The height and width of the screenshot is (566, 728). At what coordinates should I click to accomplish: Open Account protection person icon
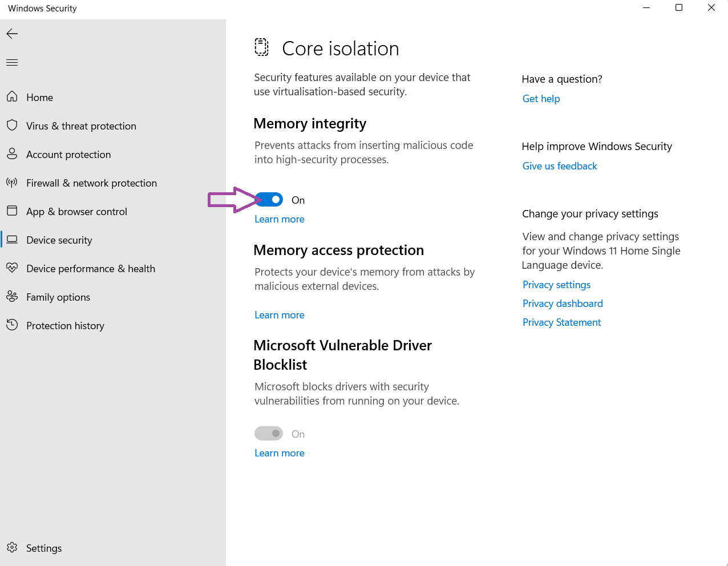[12, 154]
